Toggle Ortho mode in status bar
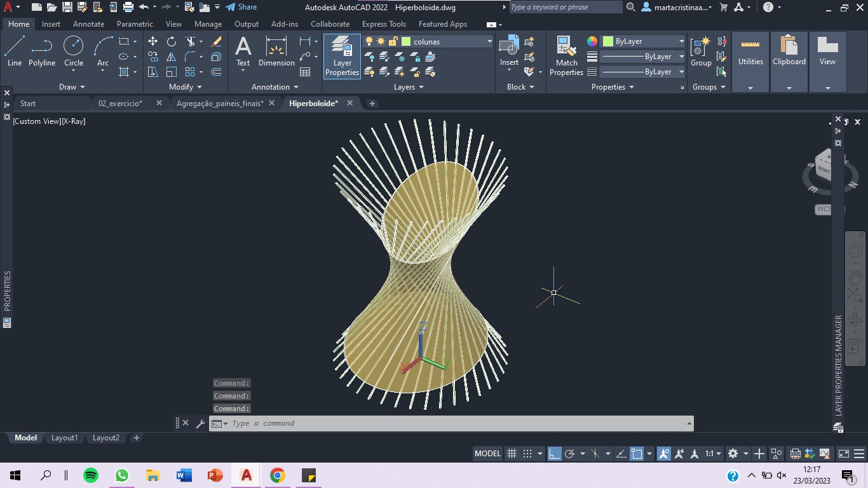 pos(555,454)
